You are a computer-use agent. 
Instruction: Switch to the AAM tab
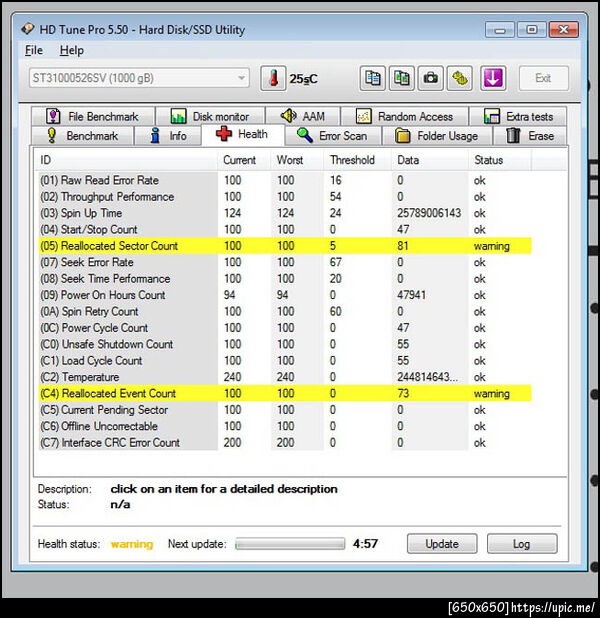[x=303, y=116]
